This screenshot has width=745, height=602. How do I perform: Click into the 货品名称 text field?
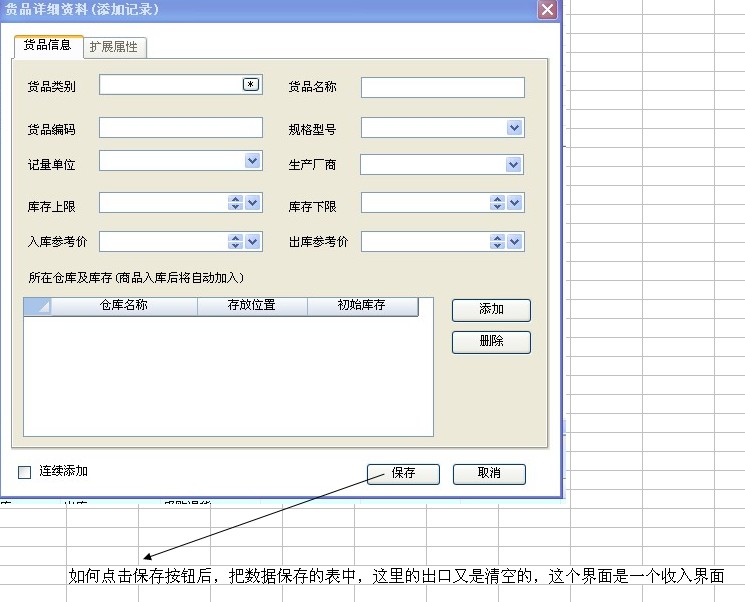coord(442,88)
